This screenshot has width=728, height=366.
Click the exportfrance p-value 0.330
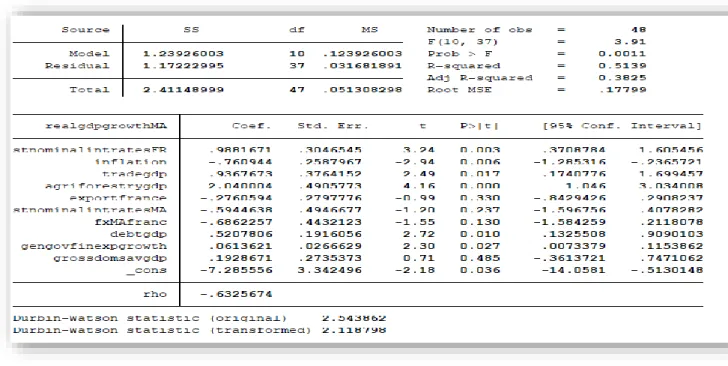pyautogui.click(x=480, y=198)
